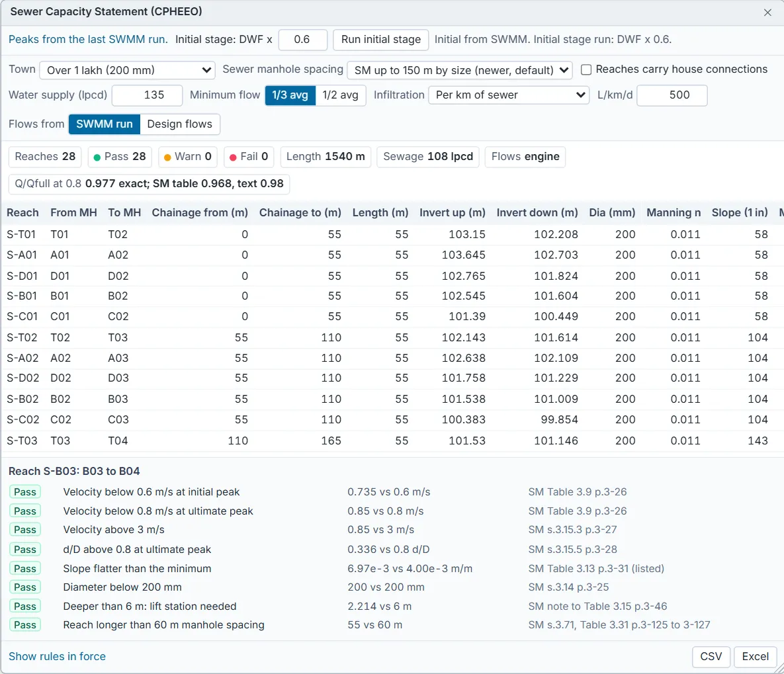Image resolution: width=784 pixels, height=674 pixels.
Task: Select reach row S-D01
Action: (x=392, y=276)
